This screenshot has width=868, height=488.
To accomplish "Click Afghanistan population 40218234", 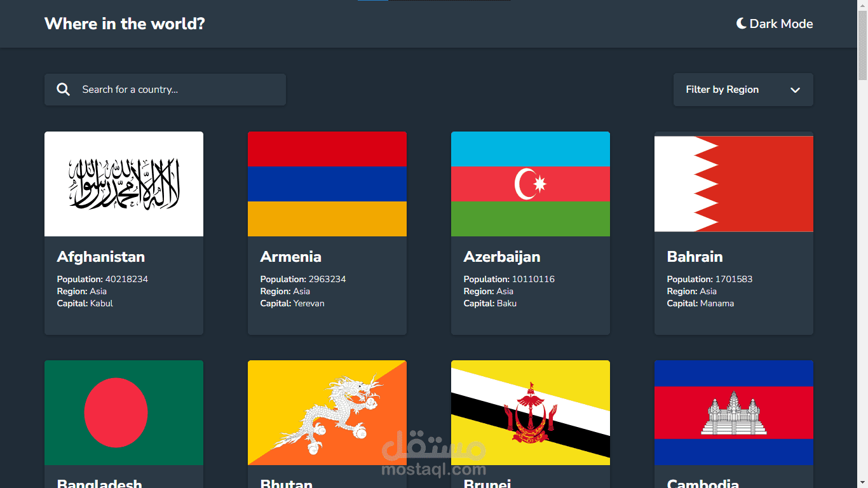I will pos(102,279).
